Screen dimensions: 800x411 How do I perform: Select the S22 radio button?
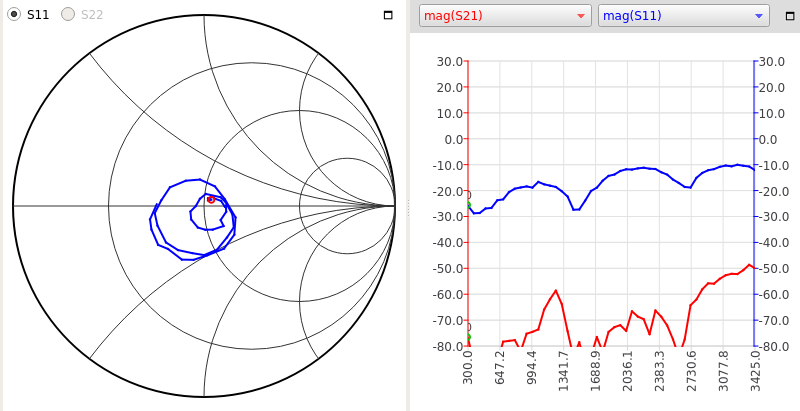pos(68,14)
